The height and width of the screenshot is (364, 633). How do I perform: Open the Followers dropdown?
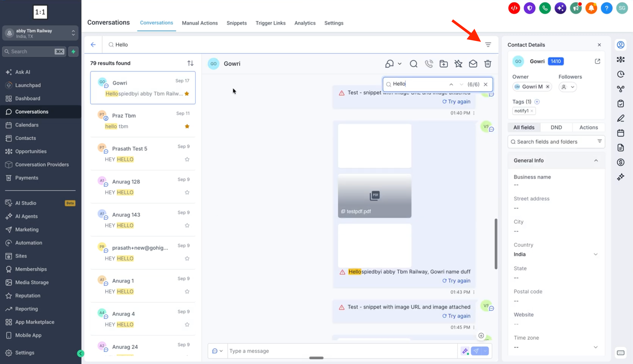pyautogui.click(x=568, y=87)
